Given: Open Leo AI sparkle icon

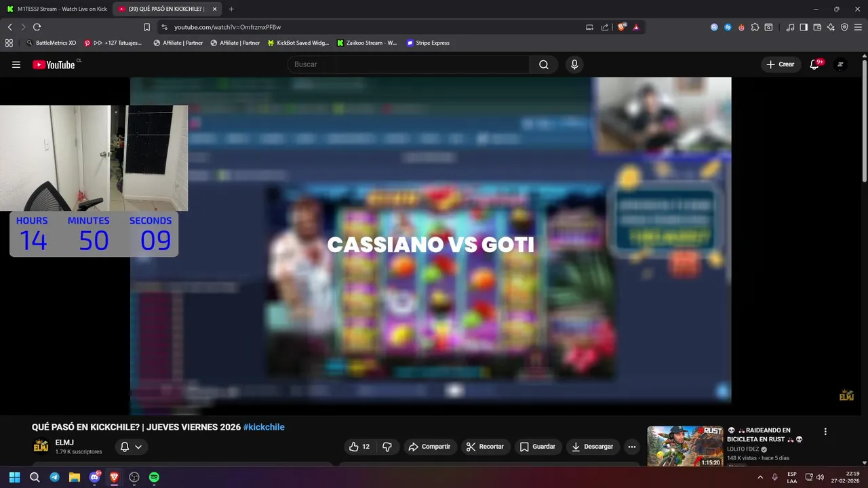Looking at the screenshot, I should pyautogui.click(x=831, y=27).
